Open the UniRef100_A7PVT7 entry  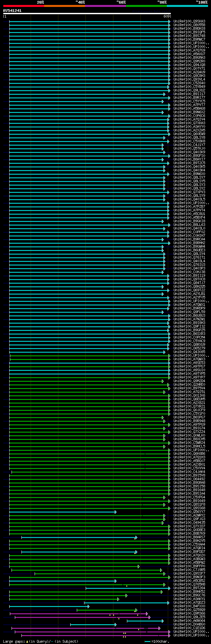pyautogui.click(x=189, y=105)
